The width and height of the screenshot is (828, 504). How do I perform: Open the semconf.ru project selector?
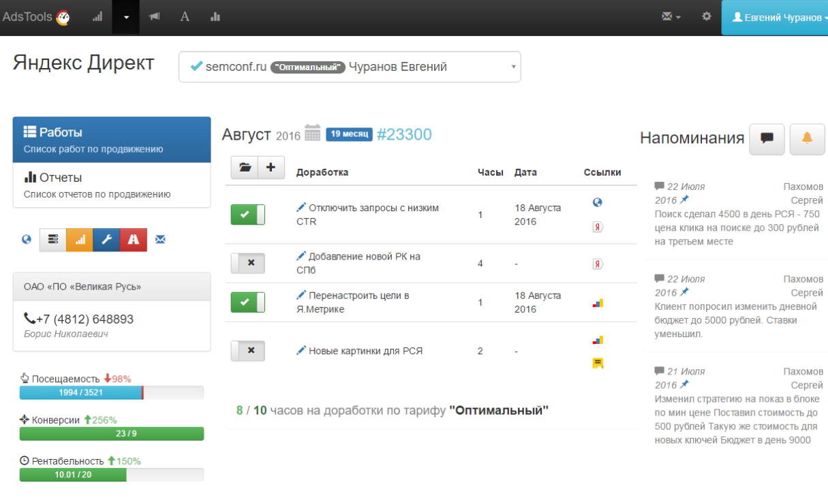point(350,67)
